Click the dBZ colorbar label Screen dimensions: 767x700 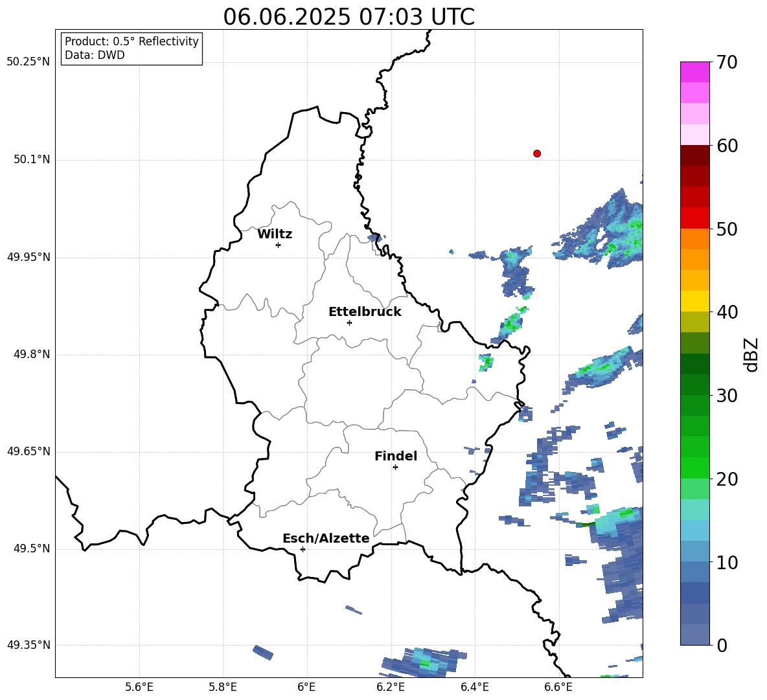coord(752,354)
